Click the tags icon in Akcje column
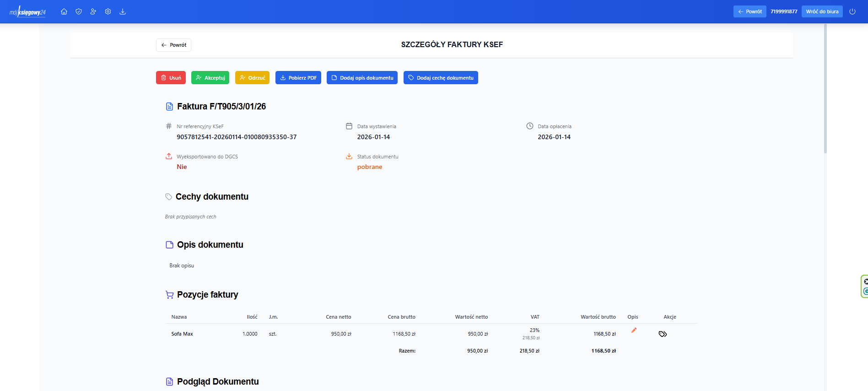 pyautogui.click(x=663, y=334)
